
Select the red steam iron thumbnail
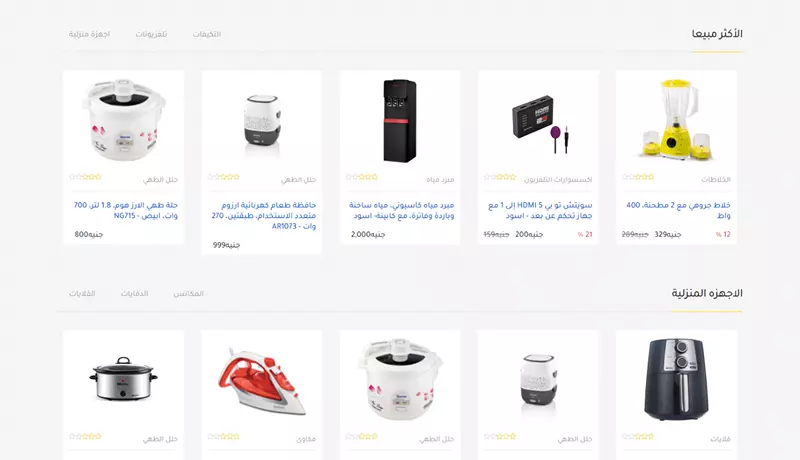[261, 380]
